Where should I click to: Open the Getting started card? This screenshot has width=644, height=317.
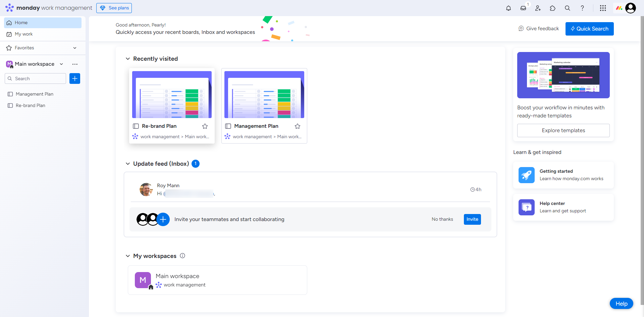point(563,175)
